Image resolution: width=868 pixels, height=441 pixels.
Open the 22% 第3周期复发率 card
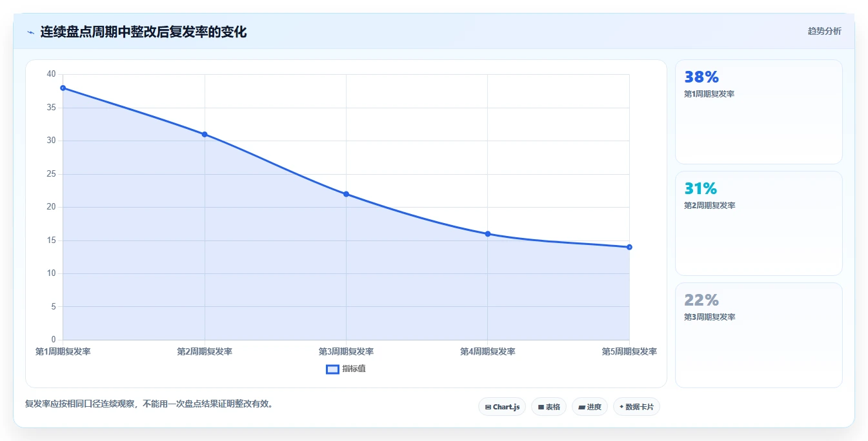[x=758, y=335]
